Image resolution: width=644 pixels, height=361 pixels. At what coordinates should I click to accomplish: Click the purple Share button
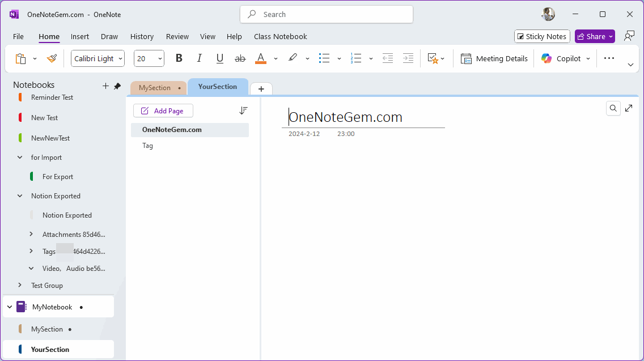(x=595, y=36)
